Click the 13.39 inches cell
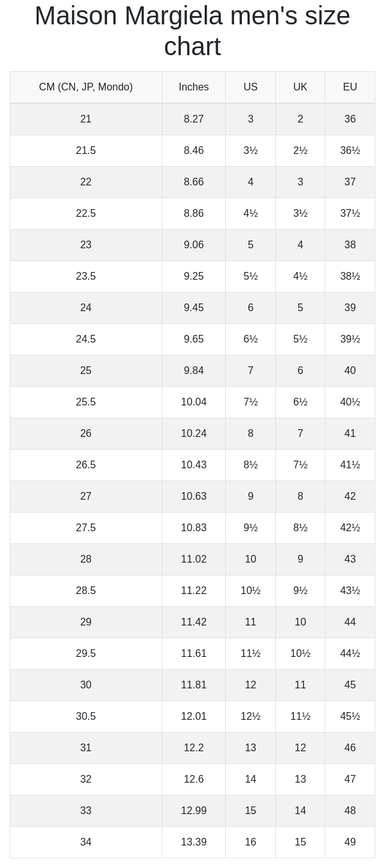 [194, 842]
